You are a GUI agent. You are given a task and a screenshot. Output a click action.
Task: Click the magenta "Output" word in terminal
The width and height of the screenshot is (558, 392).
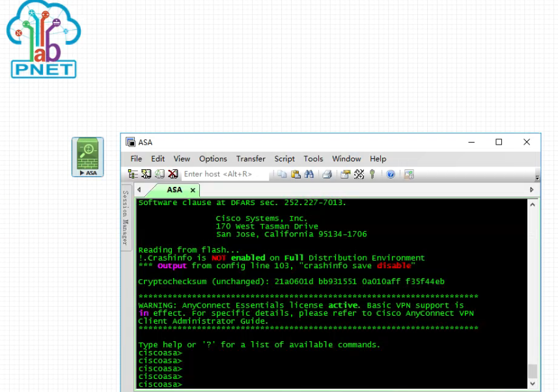(173, 266)
